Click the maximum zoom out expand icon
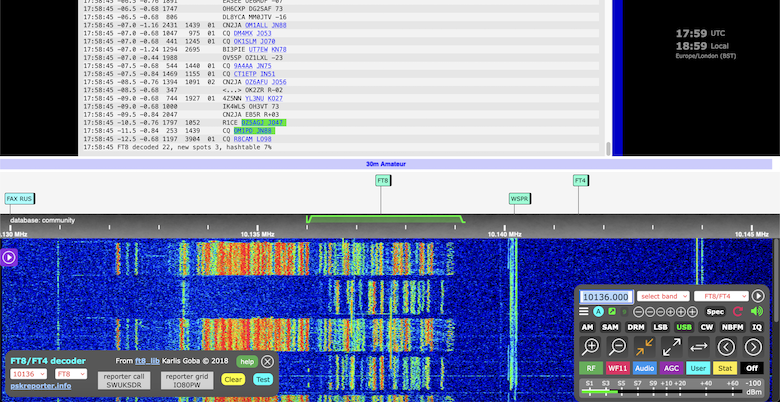Screen dimensions: 780x402 point(672,347)
